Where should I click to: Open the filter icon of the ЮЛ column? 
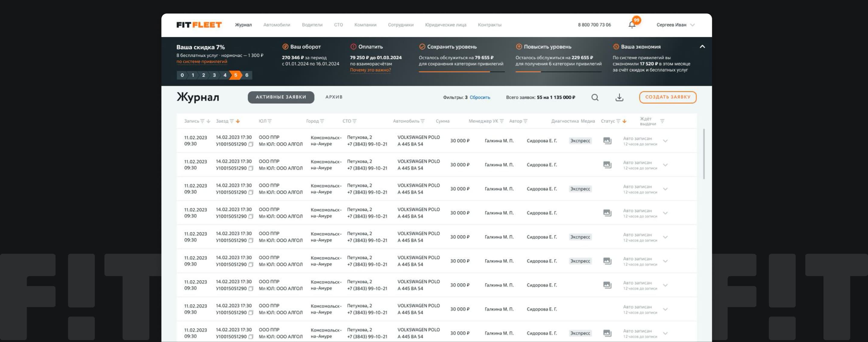[269, 121]
